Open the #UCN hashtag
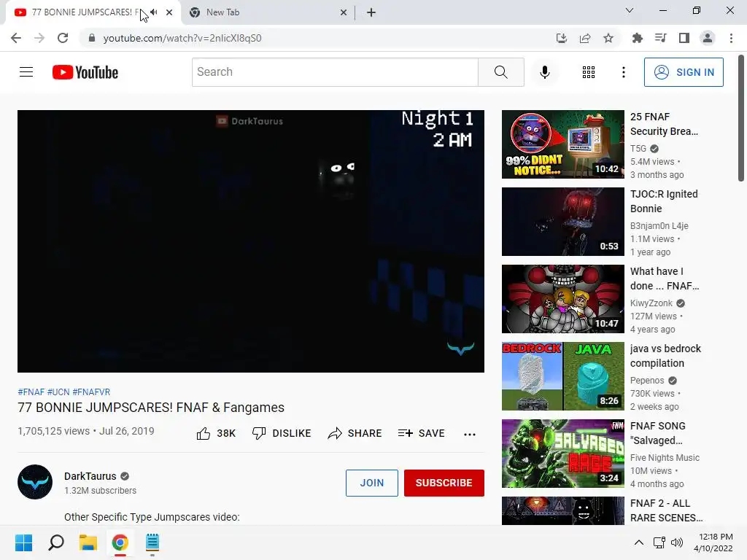 click(58, 392)
